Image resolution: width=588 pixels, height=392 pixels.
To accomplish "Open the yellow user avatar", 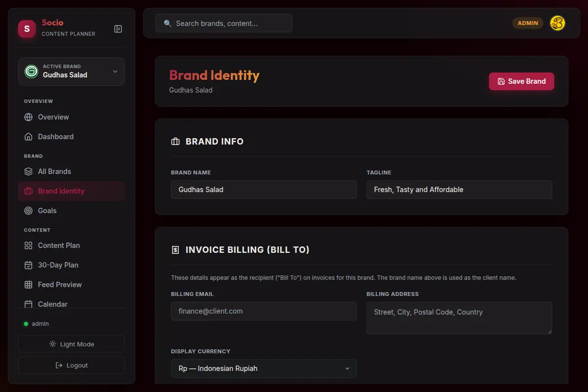I will (x=558, y=23).
